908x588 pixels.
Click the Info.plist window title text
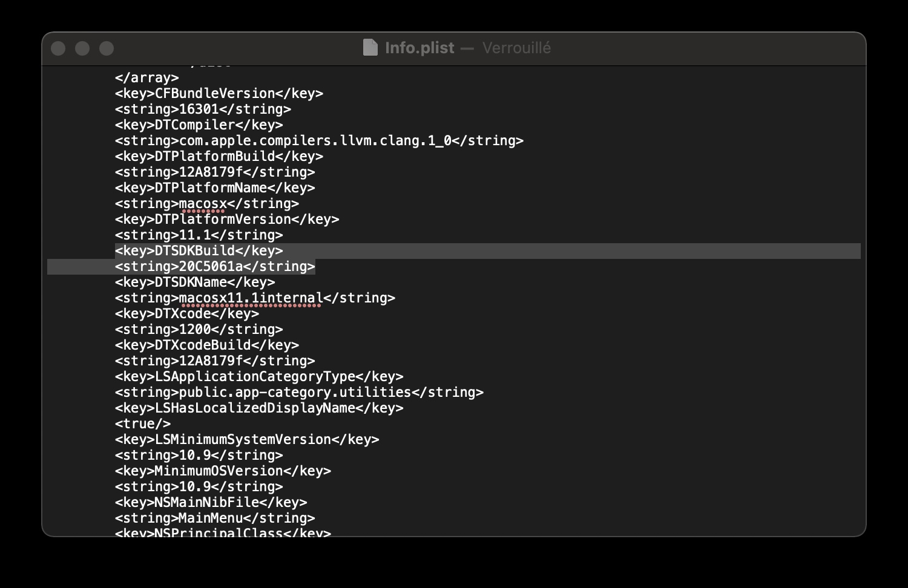[x=419, y=48]
